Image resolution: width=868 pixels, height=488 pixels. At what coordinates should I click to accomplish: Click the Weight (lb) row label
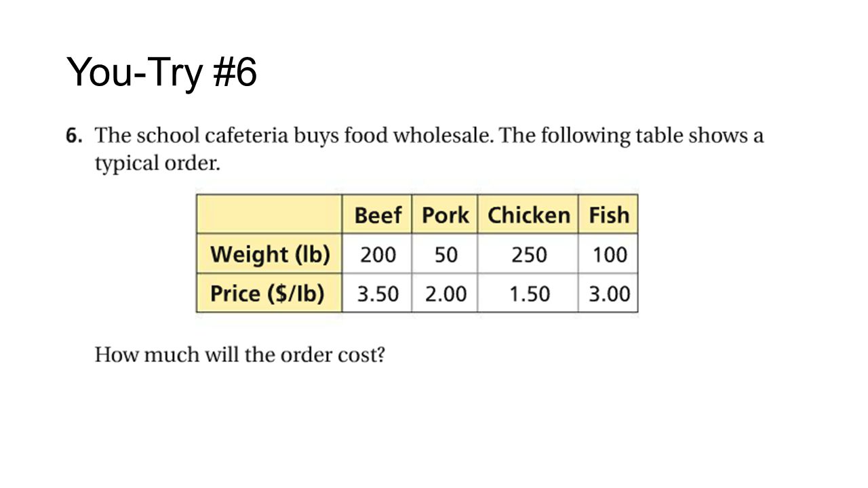click(270, 254)
